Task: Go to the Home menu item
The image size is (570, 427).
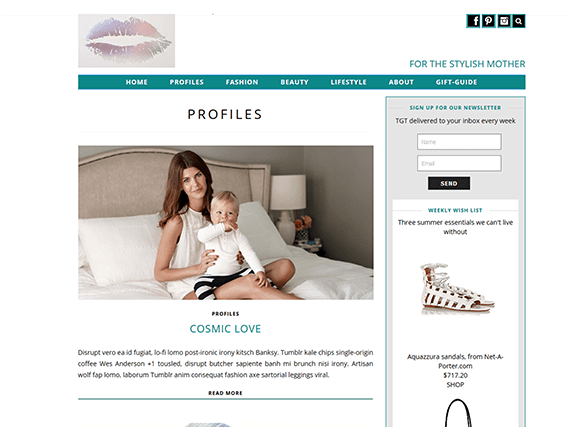Action: click(137, 82)
